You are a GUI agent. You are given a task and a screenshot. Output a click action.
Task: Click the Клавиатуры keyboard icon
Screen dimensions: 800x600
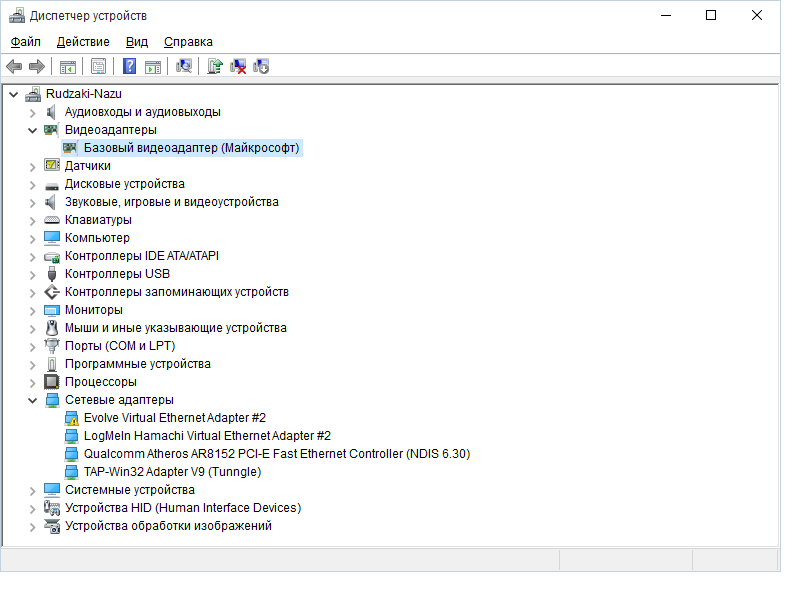[x=52, y=220]
